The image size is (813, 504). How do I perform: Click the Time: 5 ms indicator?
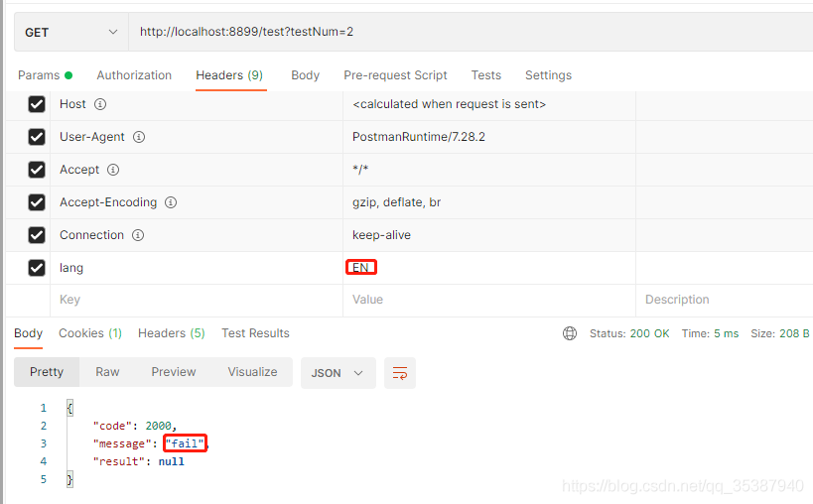pos(710,333)
